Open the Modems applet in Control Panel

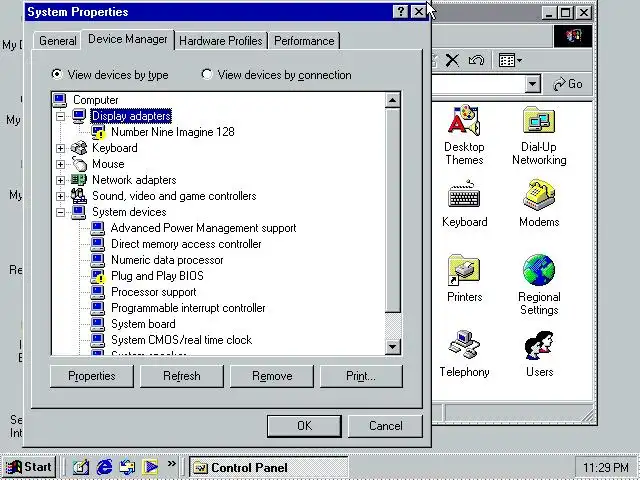click(539, 204)
